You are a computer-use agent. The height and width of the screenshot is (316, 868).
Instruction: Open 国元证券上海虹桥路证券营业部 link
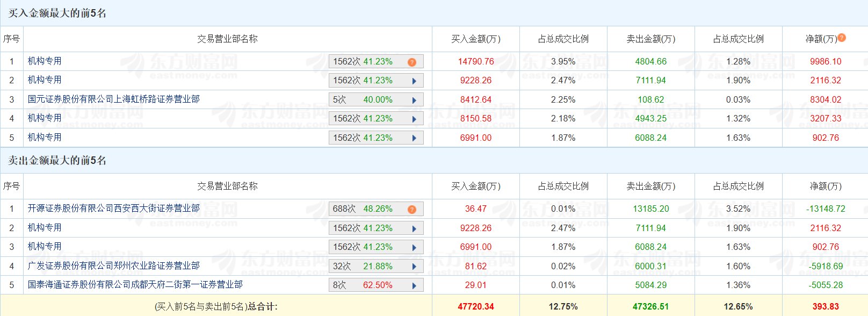point(114,99)
